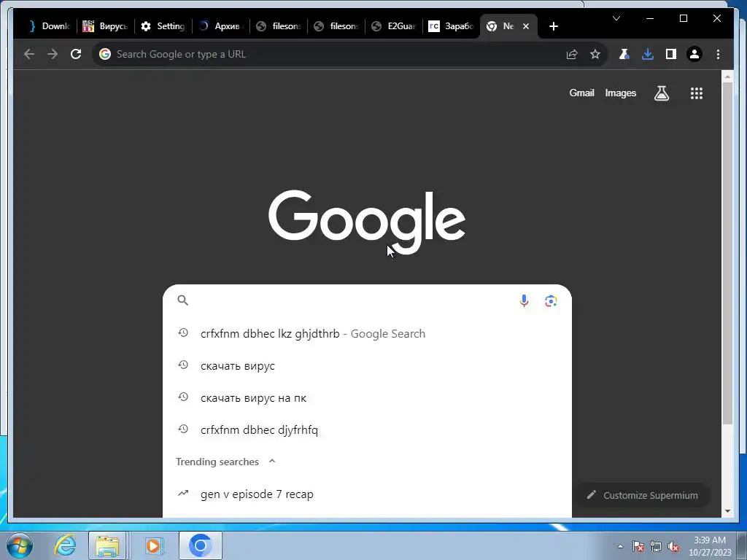Viewport: 747px width, 560px height.
Task: Search by image with Google Lens icon
Action: point(551,301)
